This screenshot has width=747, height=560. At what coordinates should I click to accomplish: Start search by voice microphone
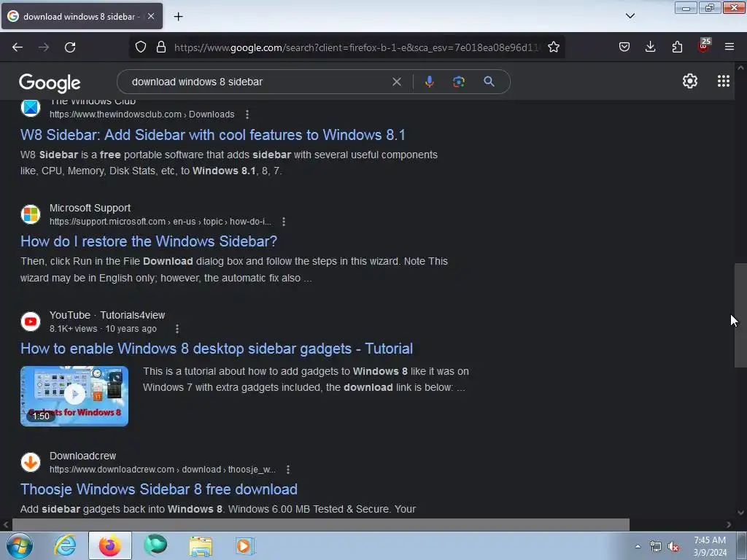[x=429, y=82]
